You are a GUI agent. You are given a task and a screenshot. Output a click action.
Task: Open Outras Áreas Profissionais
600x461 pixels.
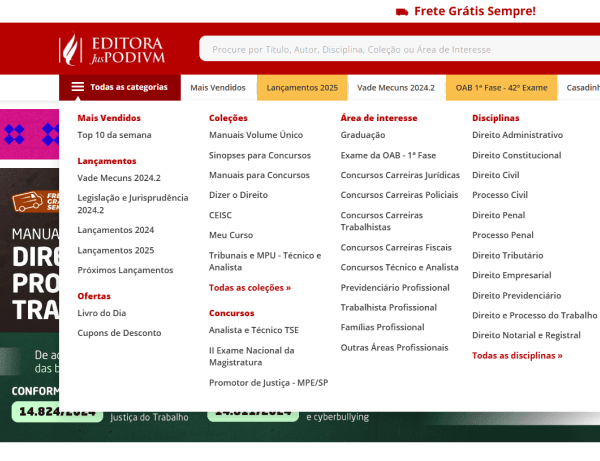point(395,348)
